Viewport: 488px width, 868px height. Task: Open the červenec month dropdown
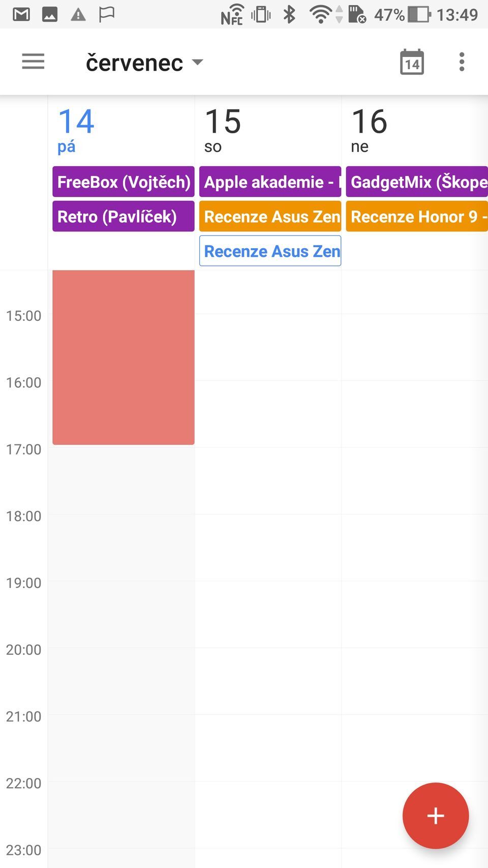pyautogui.click(x=145, y=62)
